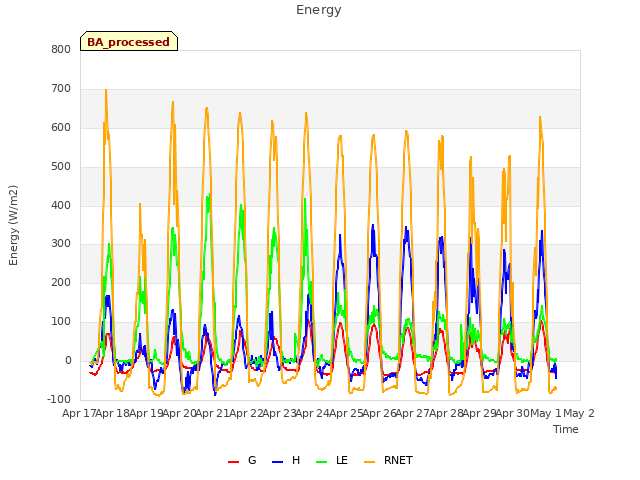Select the BA_processed annotation label
640x480 pixels.
(x=129, y=41)
